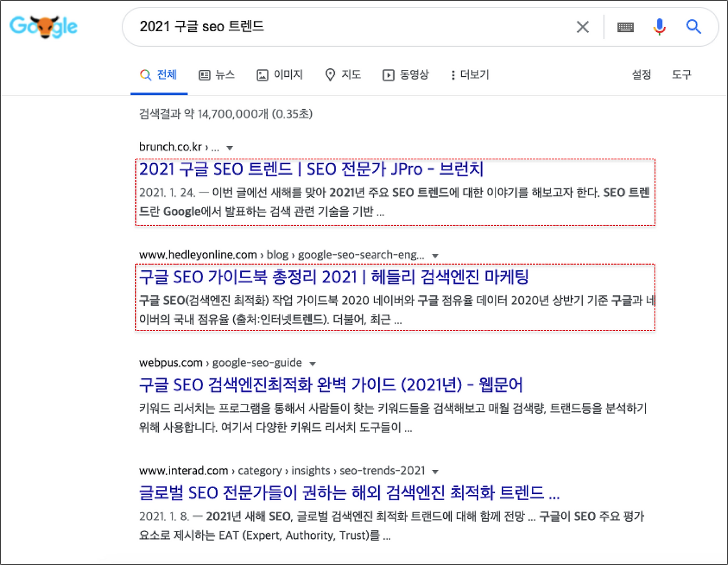Click the www.hedleyonline.com URL breadcrumb
728x565 pixels.
click(x=282, y=255)
